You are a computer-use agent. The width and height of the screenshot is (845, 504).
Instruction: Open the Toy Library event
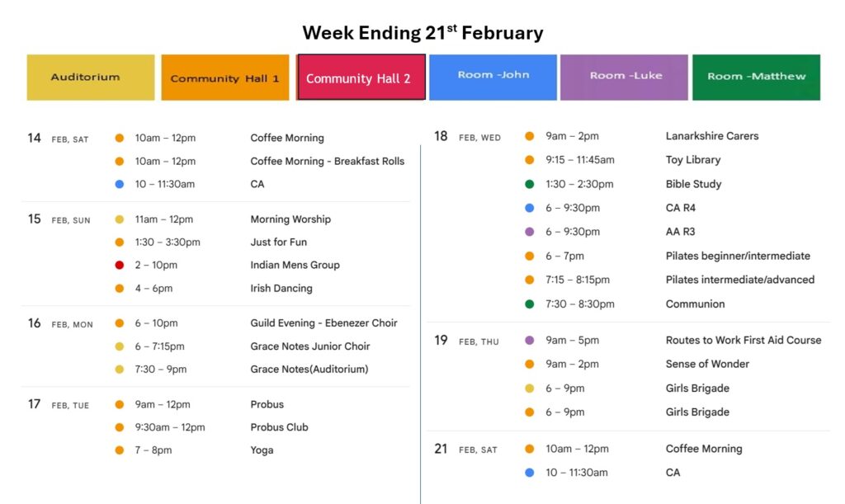[692, 160]
